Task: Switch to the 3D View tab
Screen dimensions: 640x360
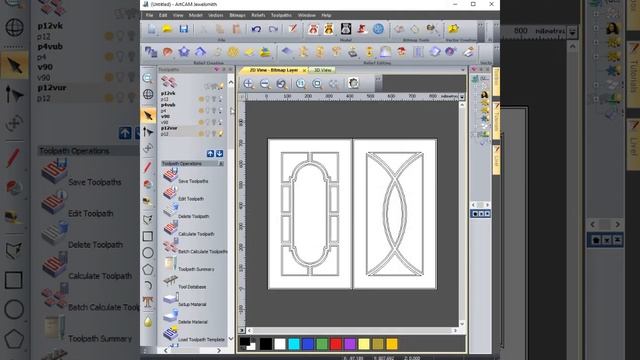Action: [x=322, y=70]
